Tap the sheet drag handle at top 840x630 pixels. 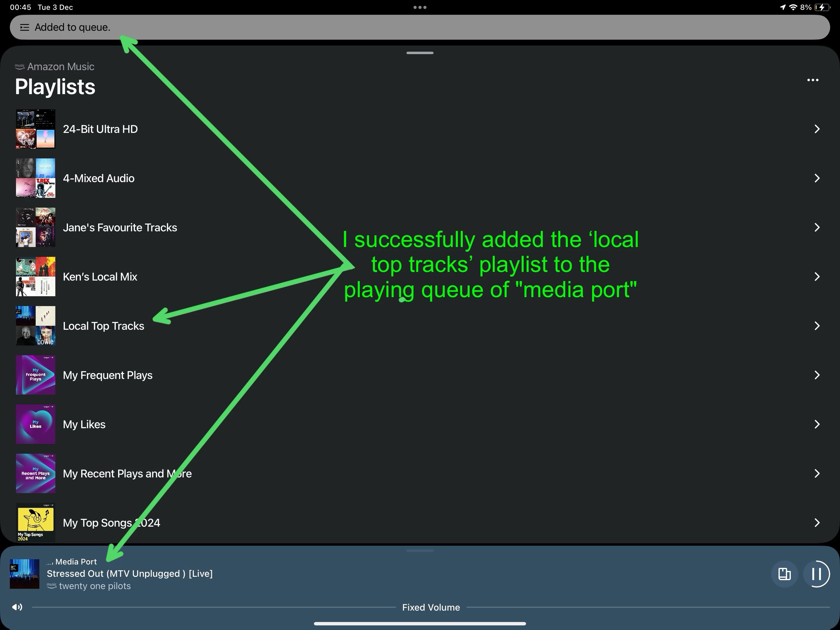click(x=420, y=53)
